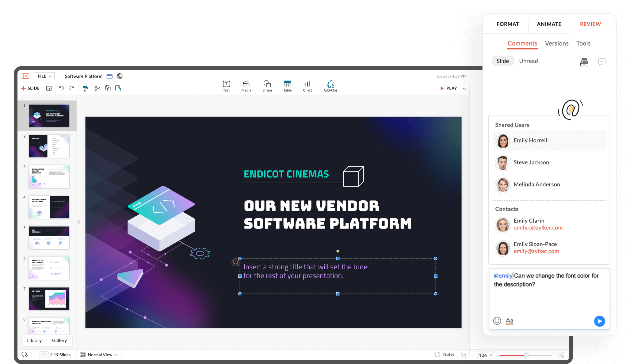Click the add new comment icon
630x364 pixels.
(x=602, y=62)
